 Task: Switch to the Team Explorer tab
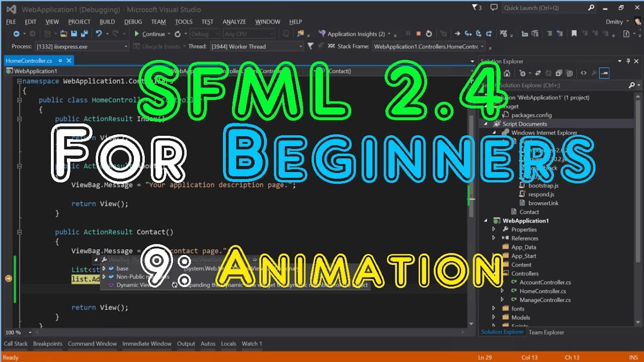coord(546,332)
